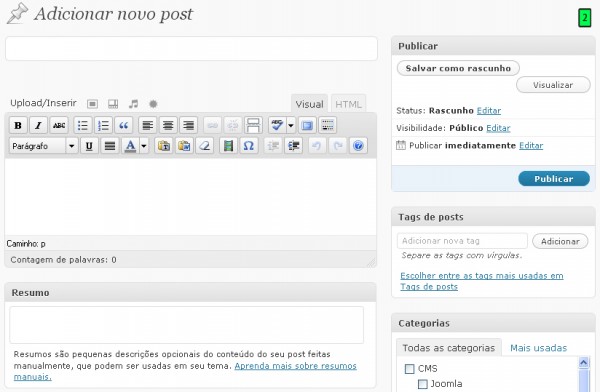This screenshot has height=392, width=600.
Task: Add audio via the music note icon
Action: 133,104
